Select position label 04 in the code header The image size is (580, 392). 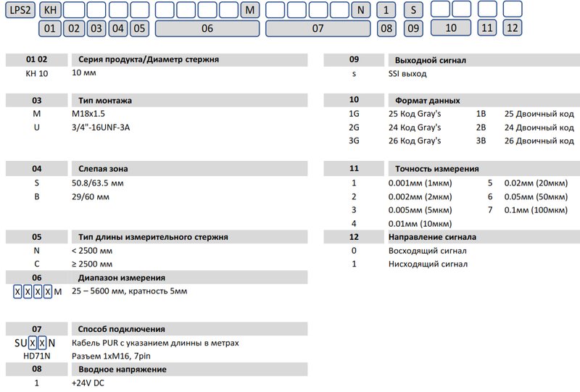[118, 28]
